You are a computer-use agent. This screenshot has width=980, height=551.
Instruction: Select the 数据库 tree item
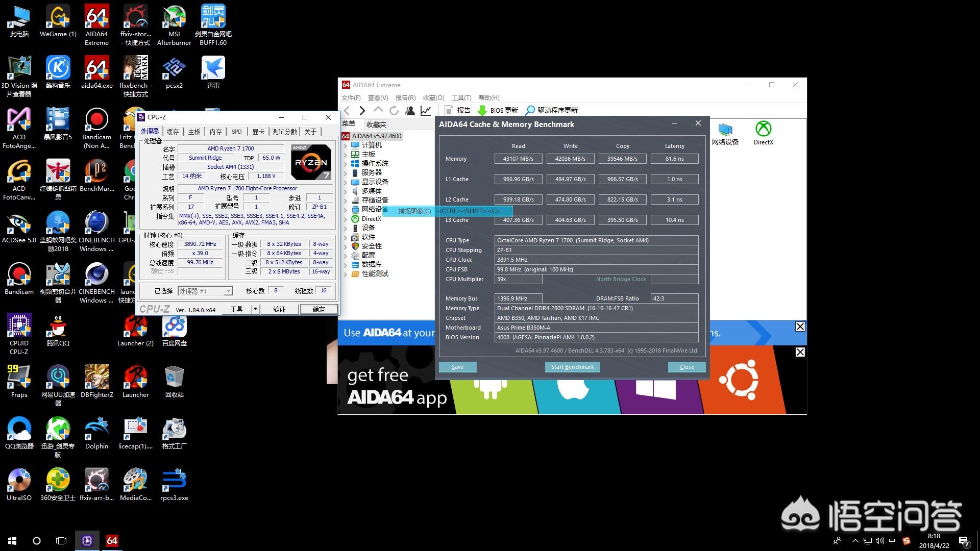coord(372,264)
